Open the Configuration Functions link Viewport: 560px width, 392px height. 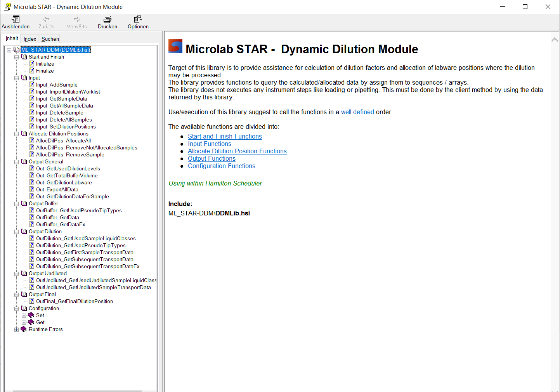pos(221,166)
